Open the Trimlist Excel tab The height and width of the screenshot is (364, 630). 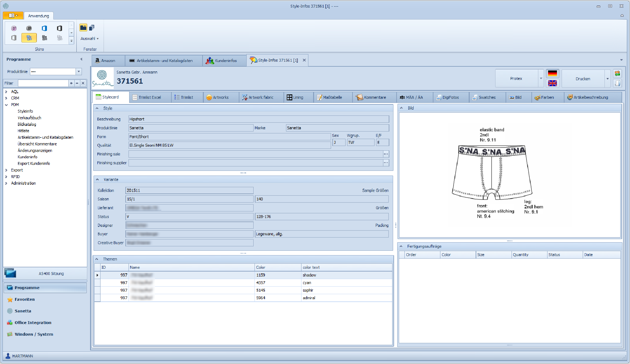[150, 97]
